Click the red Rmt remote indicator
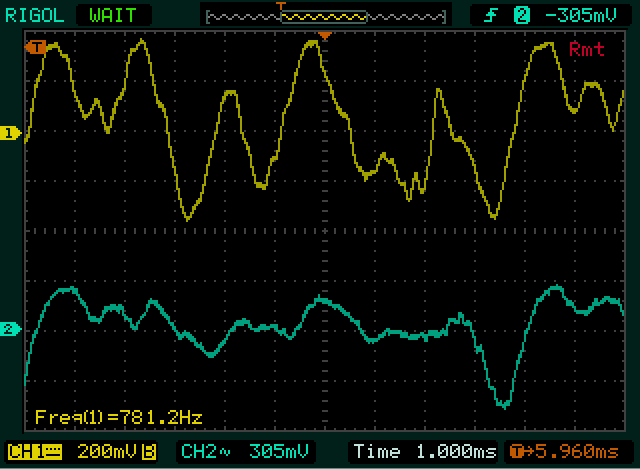Image resolution: width=640 pixels, height=469 pixels. (587, 49)
